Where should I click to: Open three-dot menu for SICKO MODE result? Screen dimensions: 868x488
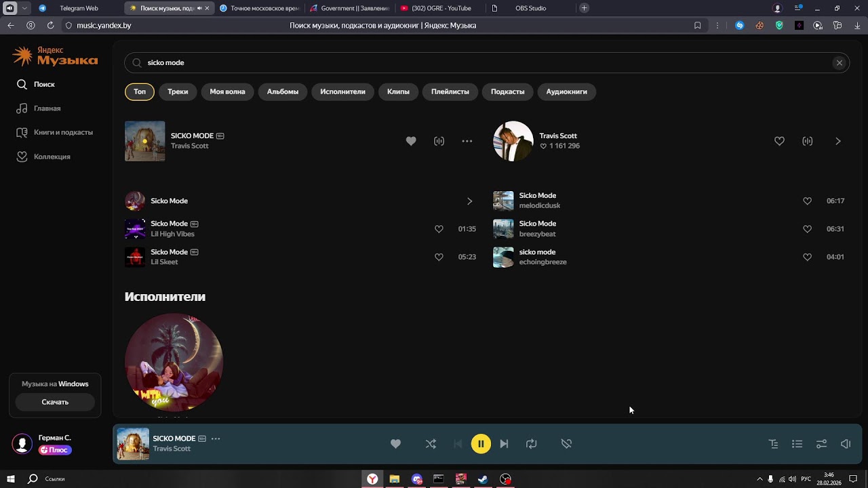(x=467, y=141)
